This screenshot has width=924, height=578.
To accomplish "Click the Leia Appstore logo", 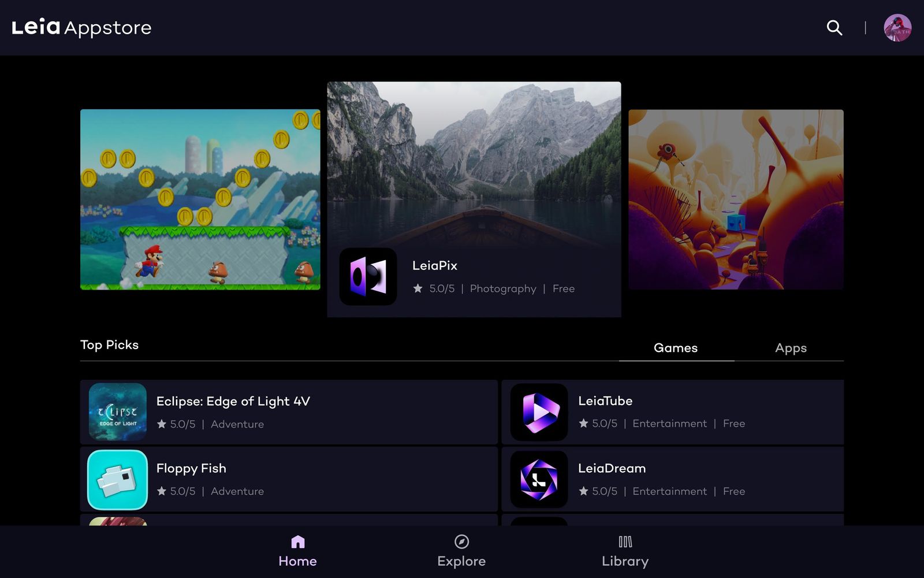I will coord(81,27).
